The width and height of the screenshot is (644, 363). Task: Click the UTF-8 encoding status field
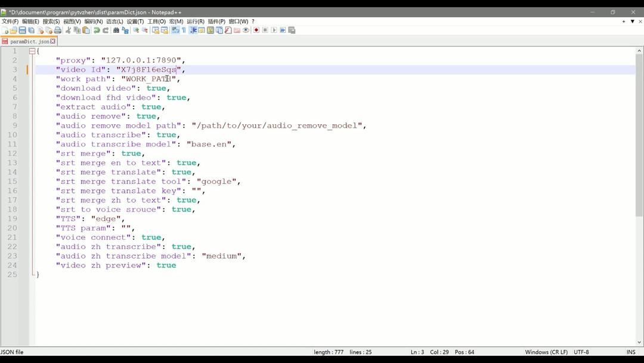coord(581,352)
